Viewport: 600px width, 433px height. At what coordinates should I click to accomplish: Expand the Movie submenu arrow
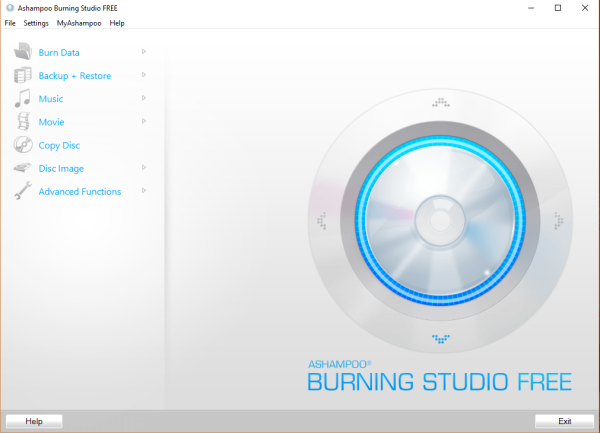(x=144, y=121)
